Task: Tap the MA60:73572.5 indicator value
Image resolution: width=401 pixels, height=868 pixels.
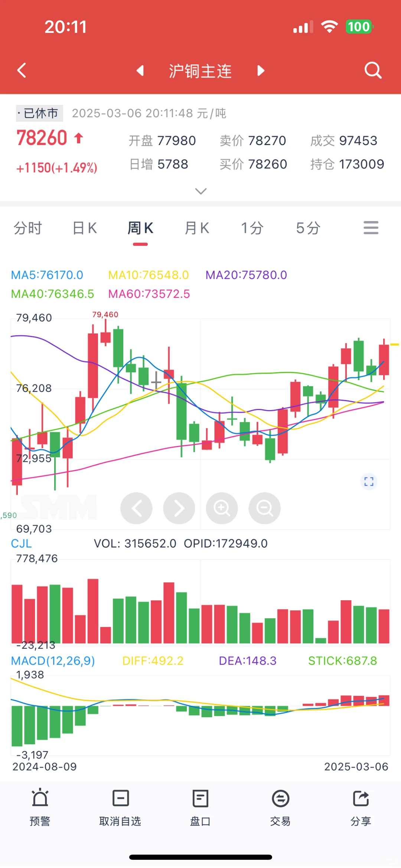Action: (149, 294)
